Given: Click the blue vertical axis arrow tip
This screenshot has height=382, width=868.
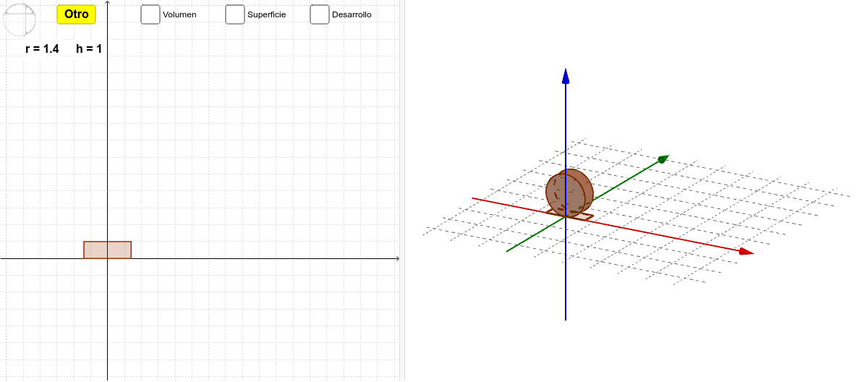Looking at the screenshot, I should pyautogui.click(x=566, y=75).
